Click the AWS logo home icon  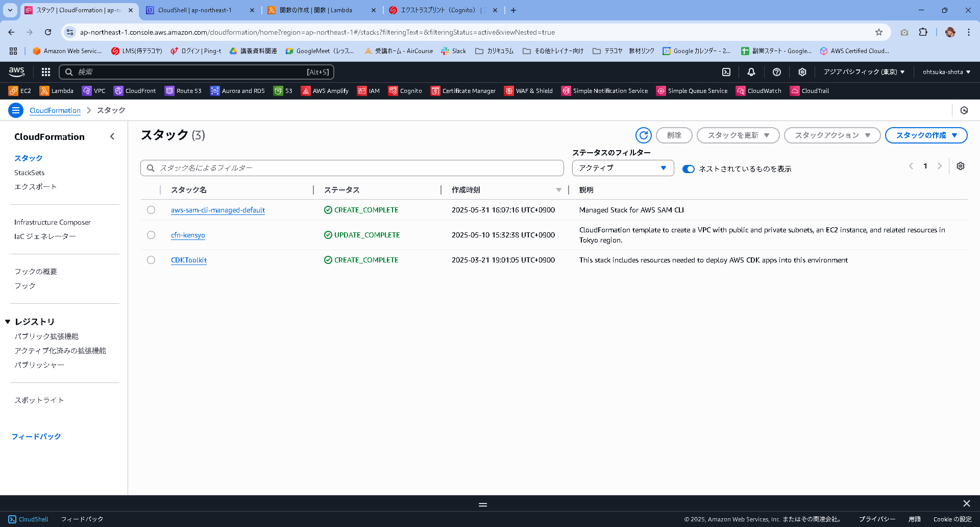17,72
